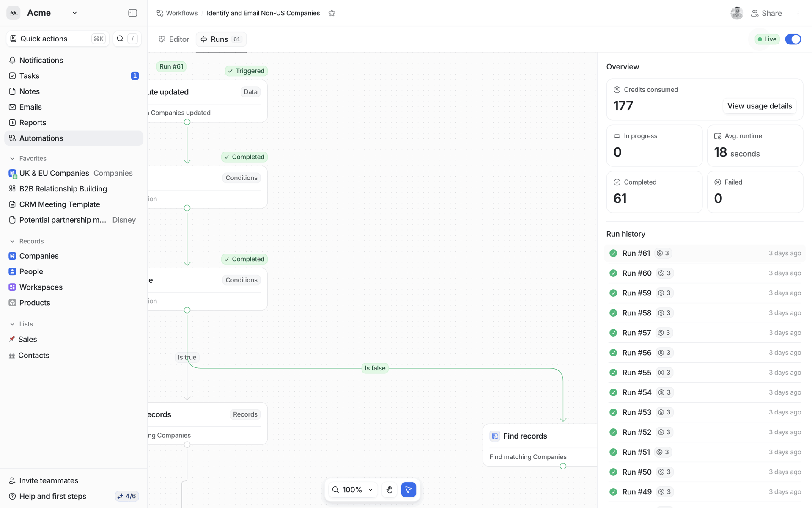Select the hand pan tool
The image size is (812, 508).
(x=390, y=490)
